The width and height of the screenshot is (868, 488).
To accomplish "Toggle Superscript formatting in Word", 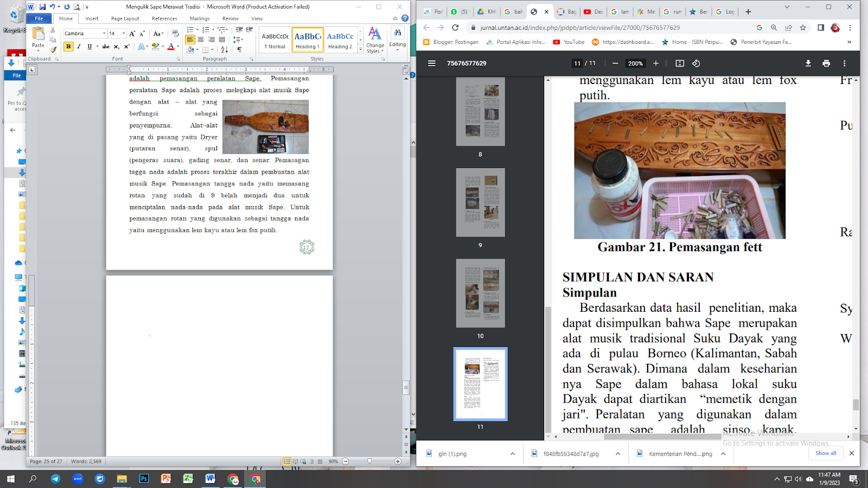I will [126, 47].
